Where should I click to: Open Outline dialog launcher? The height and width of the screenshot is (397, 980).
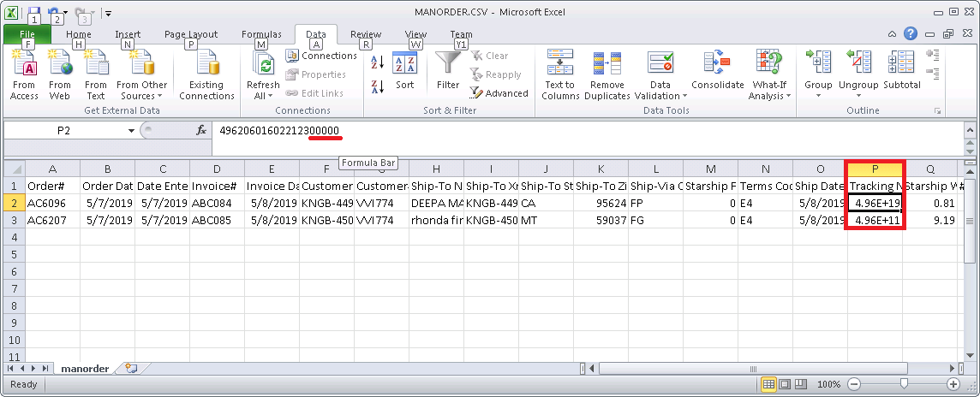(937, 110)
